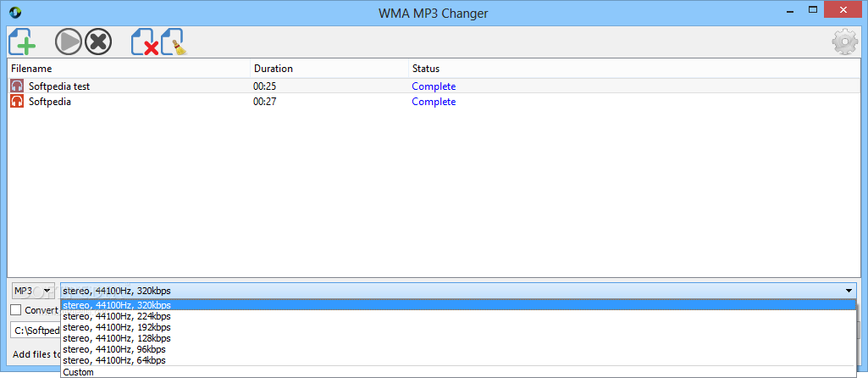Image resolution: width=868 pixels, height=378 pixels.
Task: Collapse the quality preset dropdown arrow
Action: 849,291
